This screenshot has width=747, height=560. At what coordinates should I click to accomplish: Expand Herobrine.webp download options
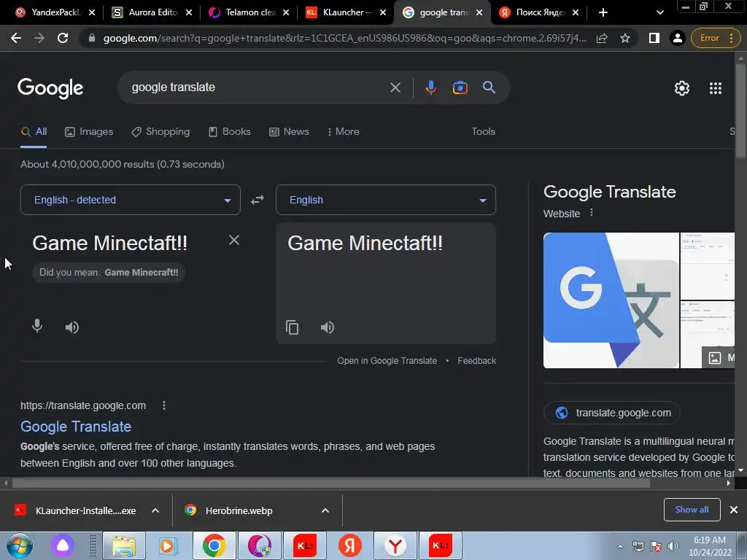(x=325, y=510)
